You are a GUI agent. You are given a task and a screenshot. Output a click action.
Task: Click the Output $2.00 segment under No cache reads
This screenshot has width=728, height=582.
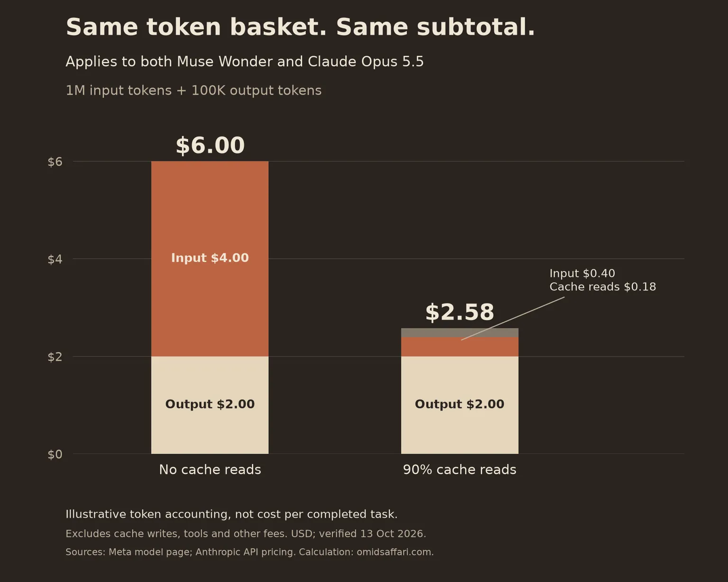[210, 405]
